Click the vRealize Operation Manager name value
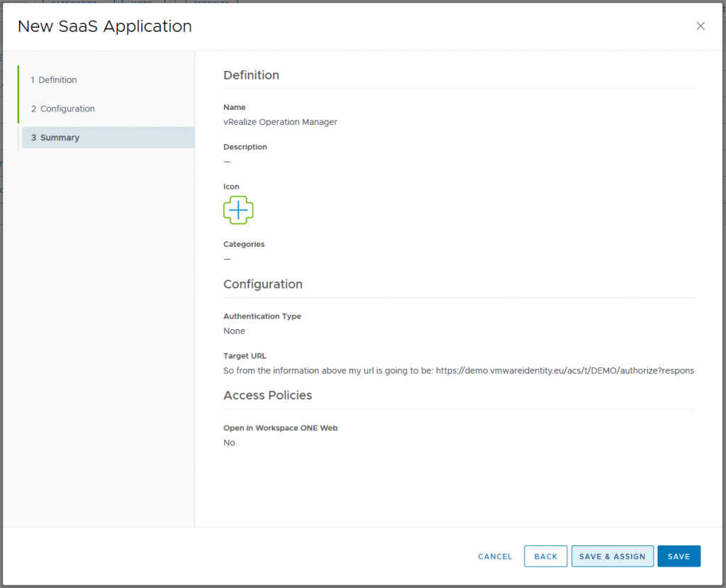 pyautogui.click(x=280, y=122)
